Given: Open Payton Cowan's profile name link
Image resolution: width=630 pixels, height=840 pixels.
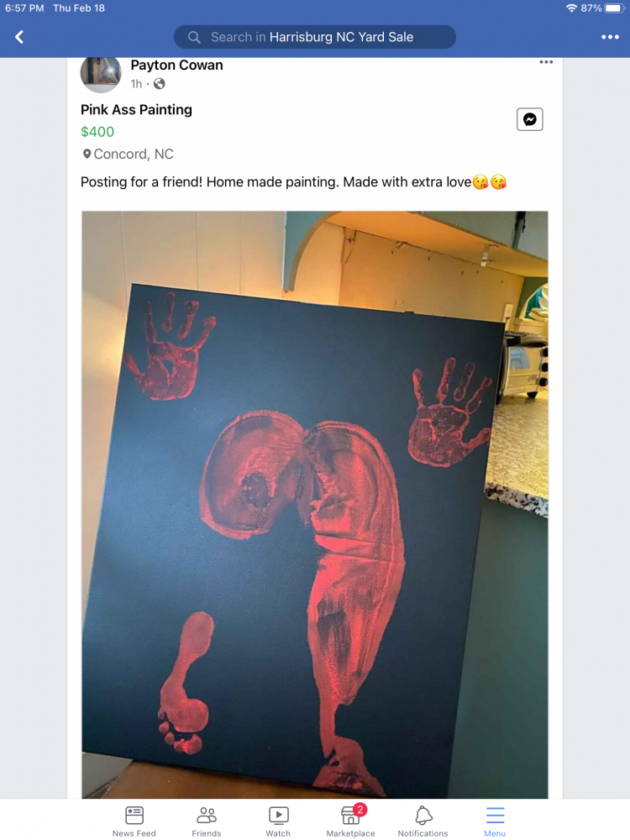Looking at the screenshot, I should coord(177,65).
